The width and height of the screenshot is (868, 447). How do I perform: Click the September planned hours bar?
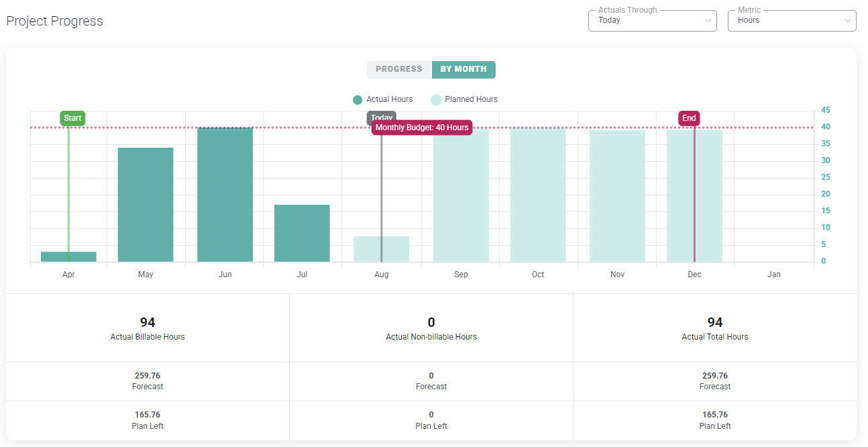pyautogui.click(x=461, y=198)
